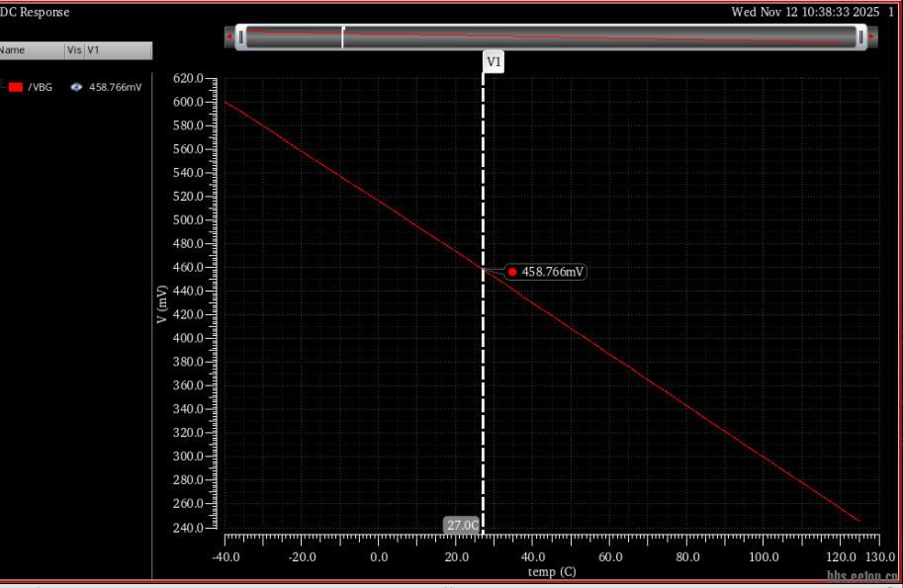This screenshot has height=588, width=903.
Task: Click the right grip handle of the zoom bar
Action: (x=860, y=38)
